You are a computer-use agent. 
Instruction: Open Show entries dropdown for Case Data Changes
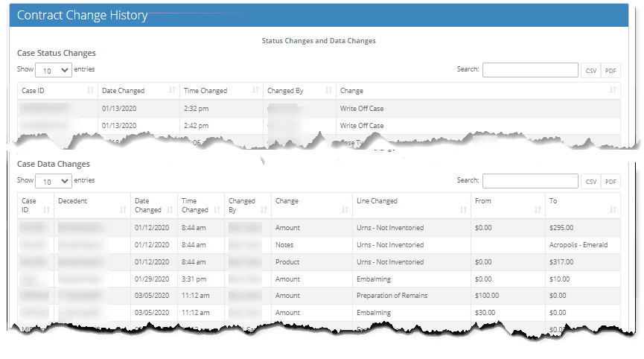54,181
